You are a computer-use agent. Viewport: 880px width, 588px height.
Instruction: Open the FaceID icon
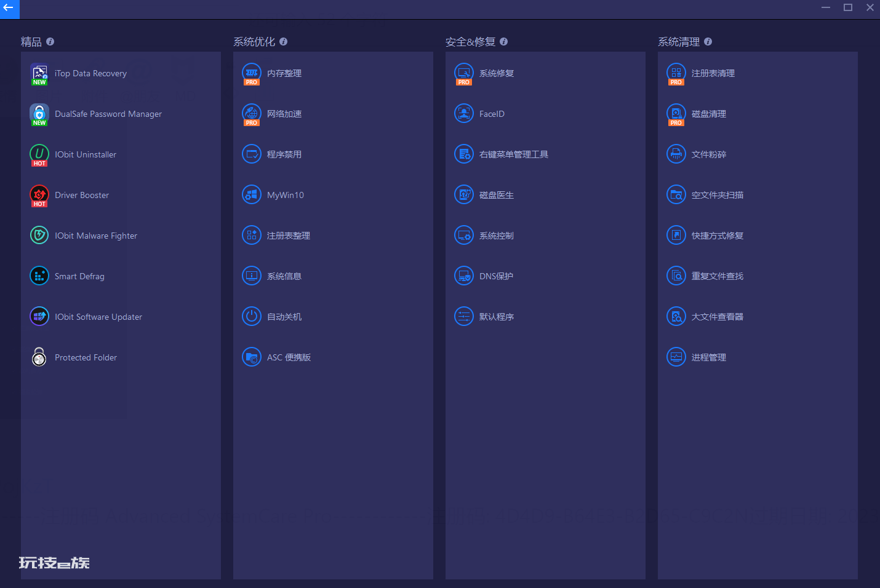coord(464,114)
